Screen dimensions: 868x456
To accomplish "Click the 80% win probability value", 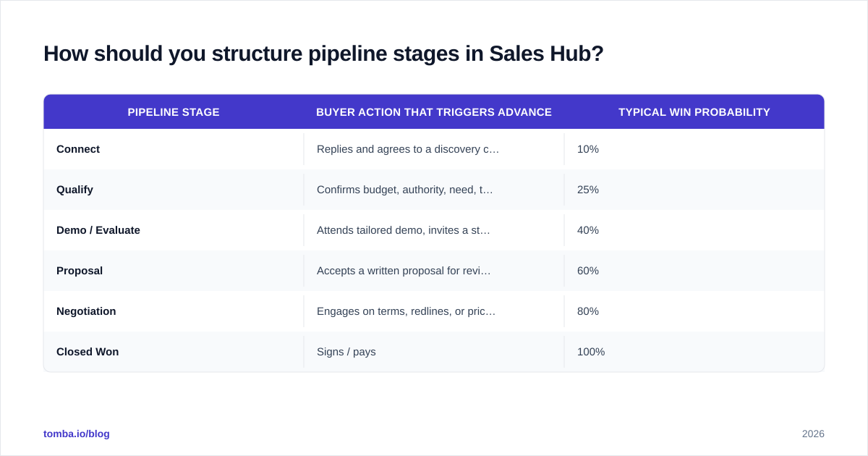I will click(x=588, y=311).
